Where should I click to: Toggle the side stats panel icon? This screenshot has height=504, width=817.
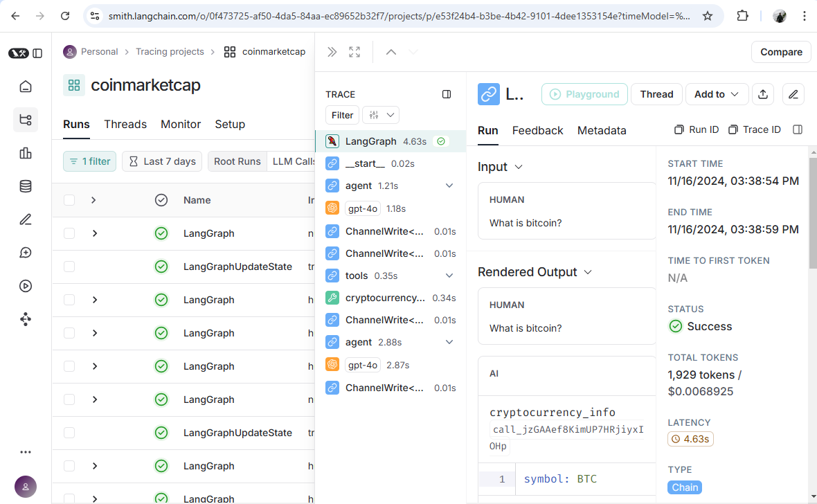click(797, 129)
